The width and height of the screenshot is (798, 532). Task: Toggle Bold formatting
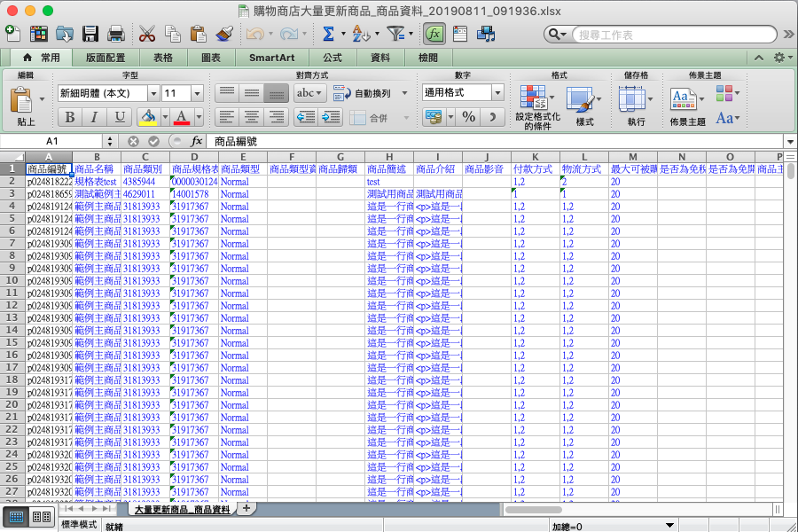point(70,118)
